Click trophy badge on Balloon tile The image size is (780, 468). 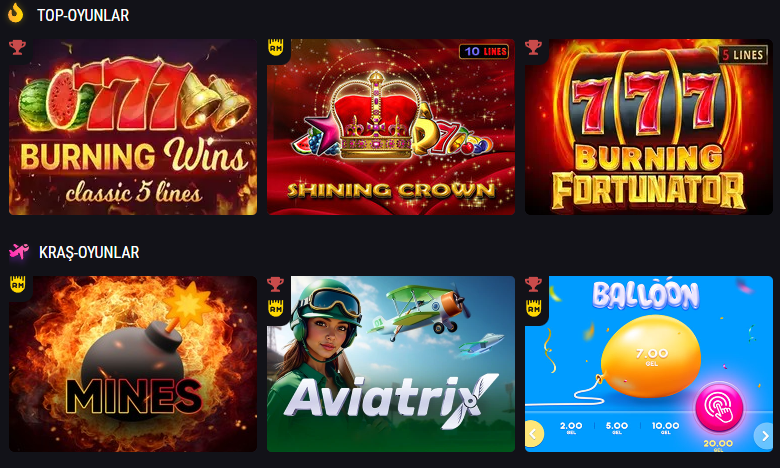click(533, 284)
